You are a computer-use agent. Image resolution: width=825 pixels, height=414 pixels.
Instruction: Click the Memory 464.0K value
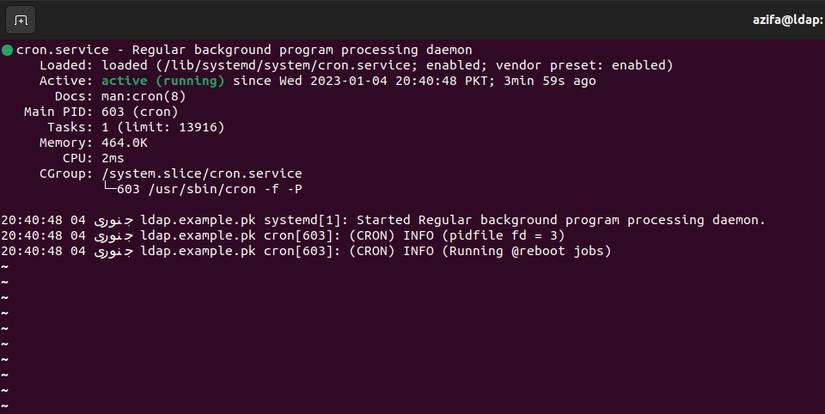pyautogui.click(x=125, y=143)
